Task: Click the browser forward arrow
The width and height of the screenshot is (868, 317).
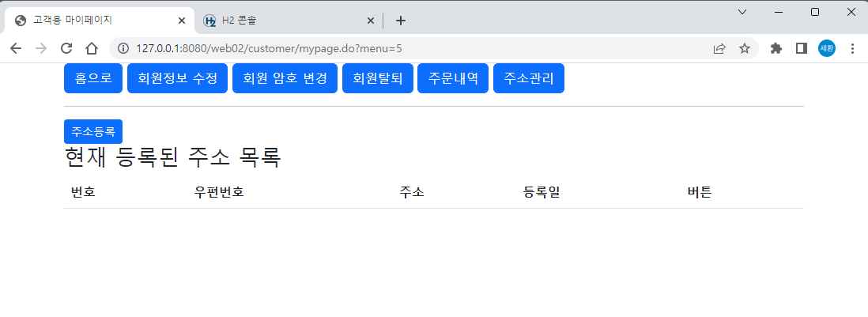Action: (41, 49)
